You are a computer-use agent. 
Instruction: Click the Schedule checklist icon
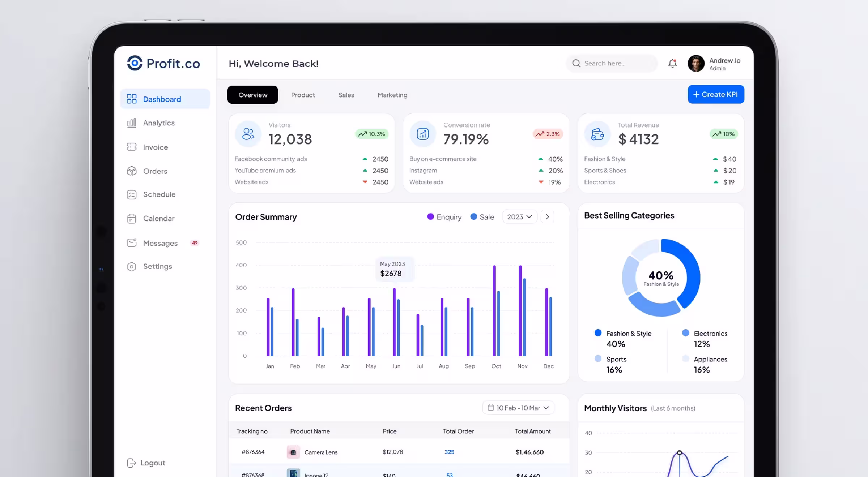click(x=132, y=195)
